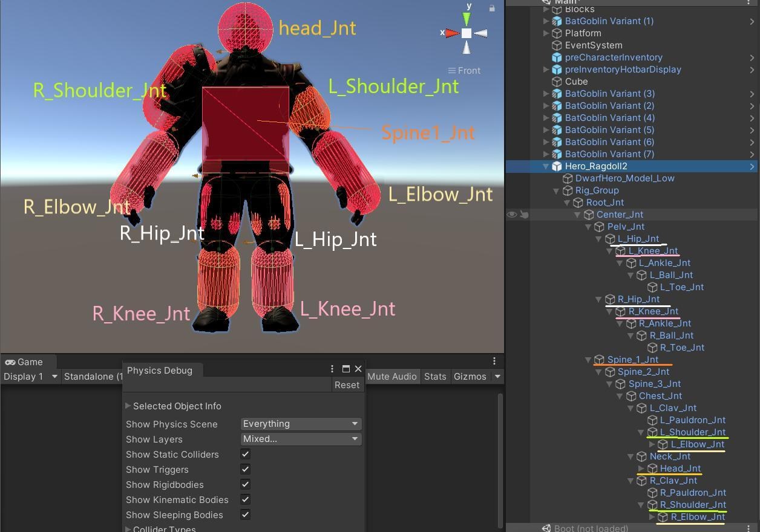Toggle Center_Jnt visibility eye icon

tap(512, 215)
